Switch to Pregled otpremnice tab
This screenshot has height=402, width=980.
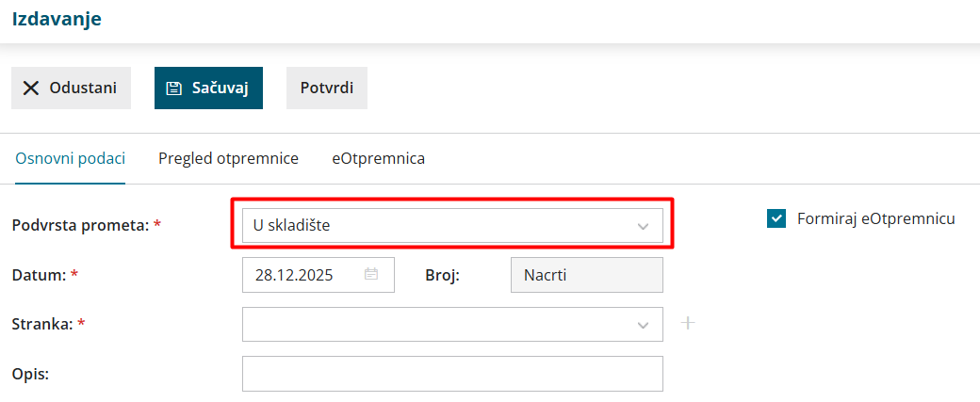point(228,158)
